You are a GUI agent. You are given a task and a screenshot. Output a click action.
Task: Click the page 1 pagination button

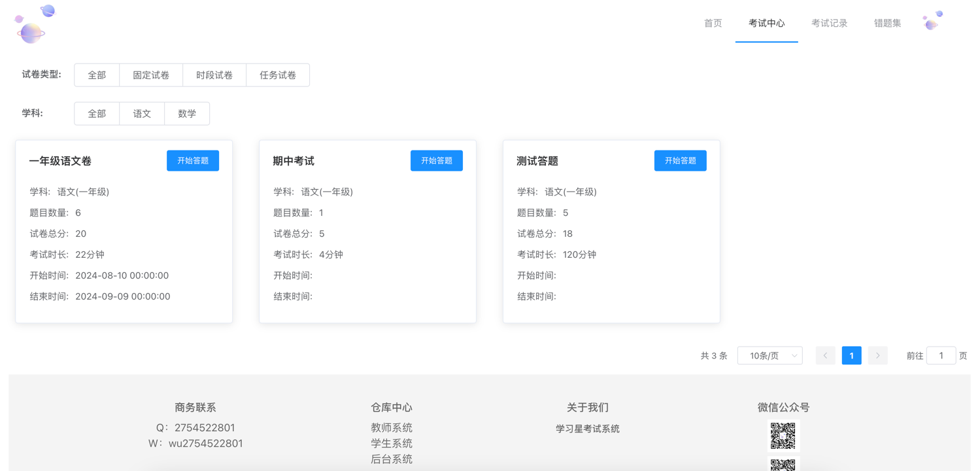point(851,355)
